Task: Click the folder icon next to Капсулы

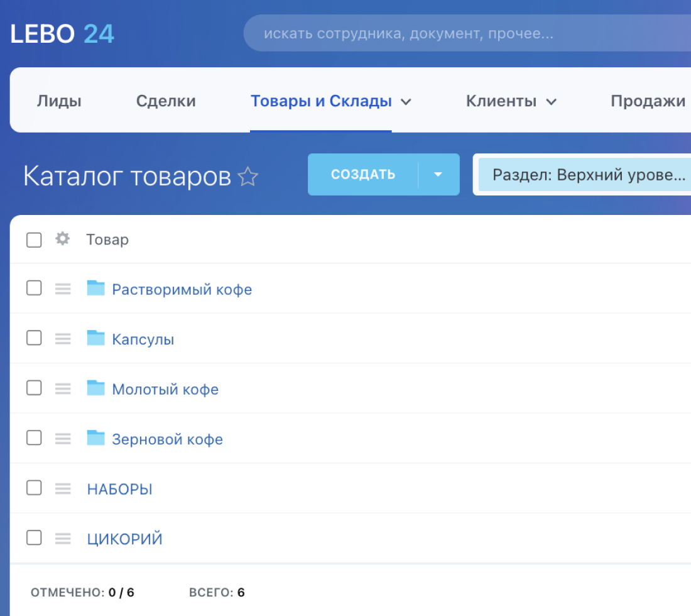Action: [95, 338]
